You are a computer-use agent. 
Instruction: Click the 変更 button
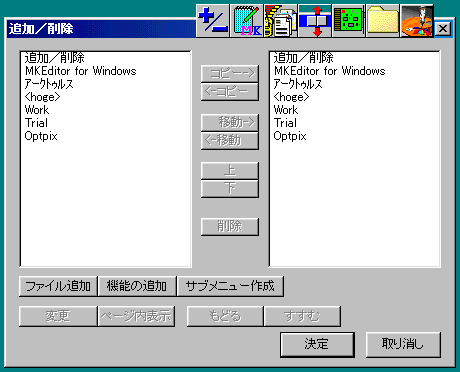coord(58,316)
